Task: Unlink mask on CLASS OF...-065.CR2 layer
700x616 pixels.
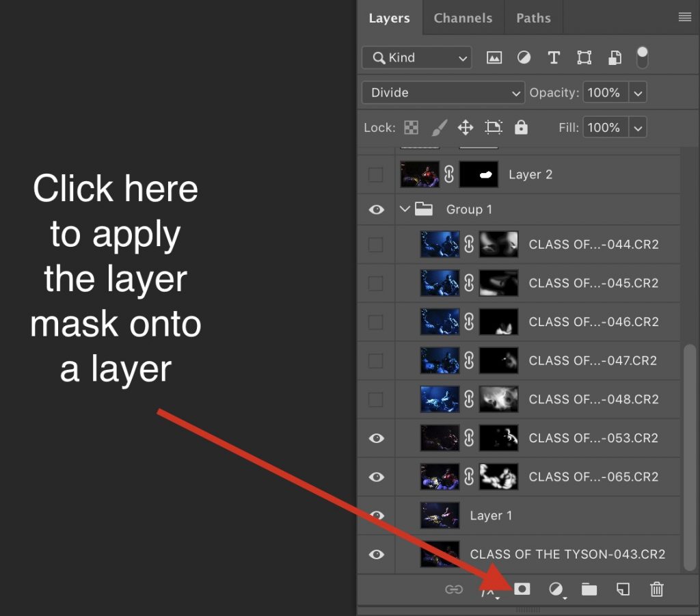Action: [x=469, y=477]
